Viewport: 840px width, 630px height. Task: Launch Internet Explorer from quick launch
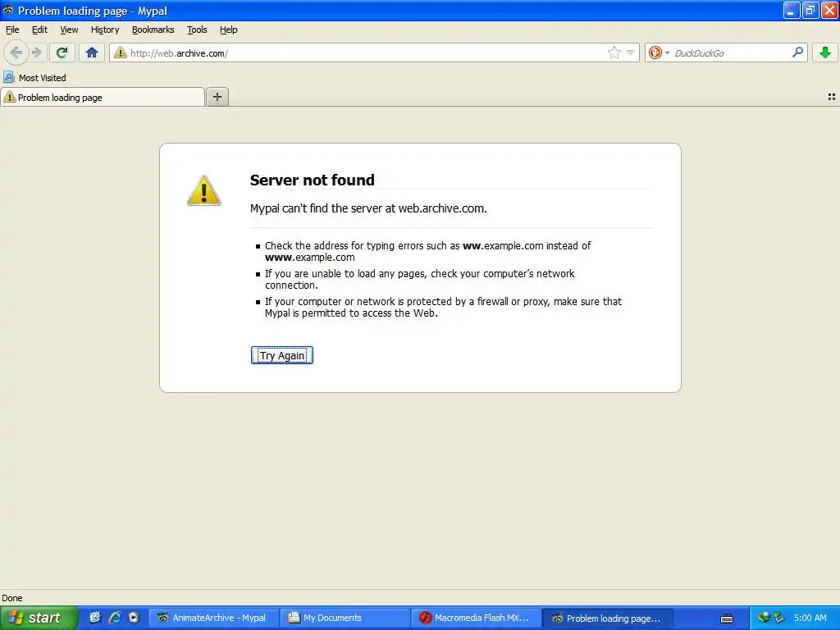click(115, 618)
